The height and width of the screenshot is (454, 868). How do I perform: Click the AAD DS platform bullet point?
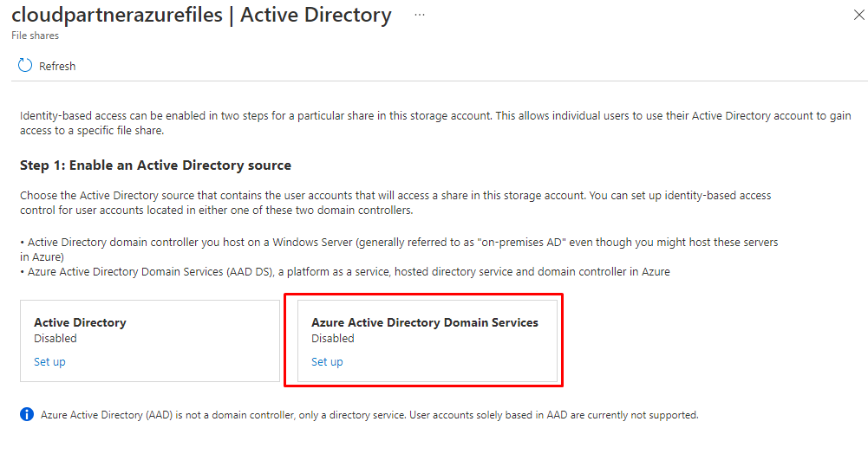[x=347, y=272]
